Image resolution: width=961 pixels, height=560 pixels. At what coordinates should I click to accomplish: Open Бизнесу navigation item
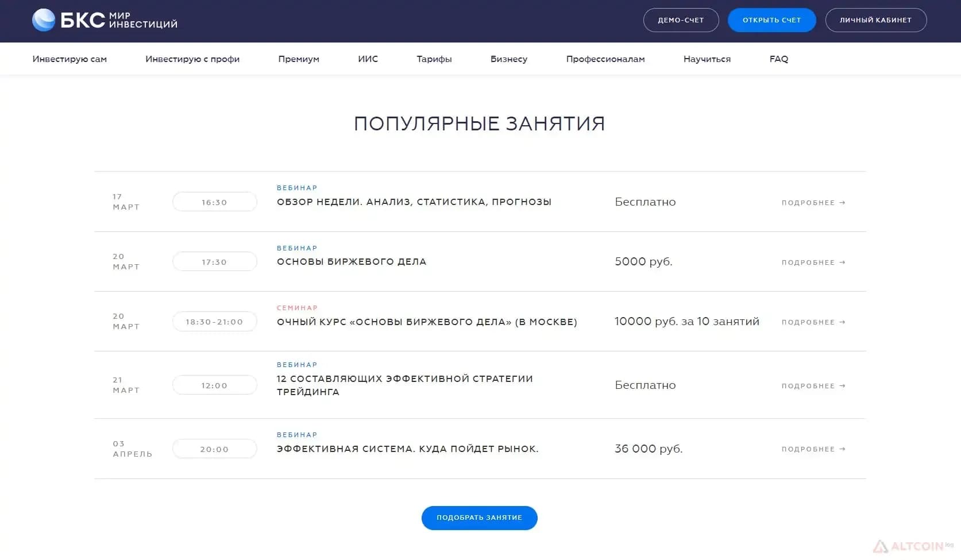[x=509, y=59]
